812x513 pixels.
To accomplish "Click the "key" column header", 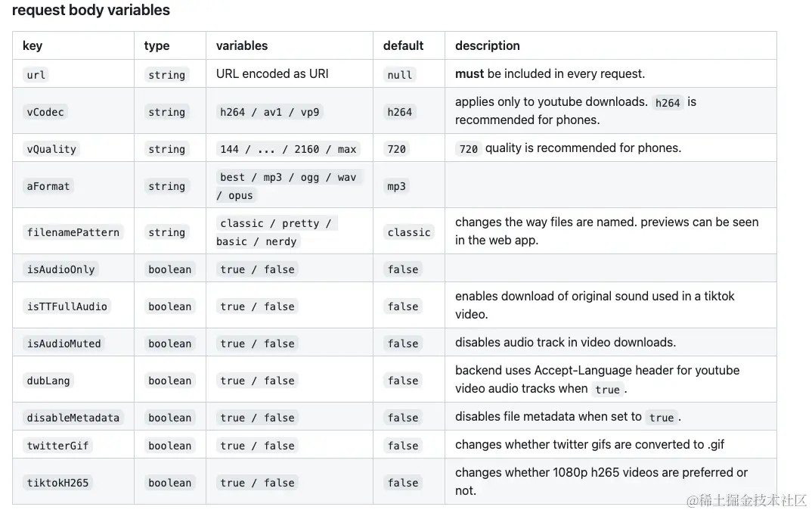I will pos(33,45).
